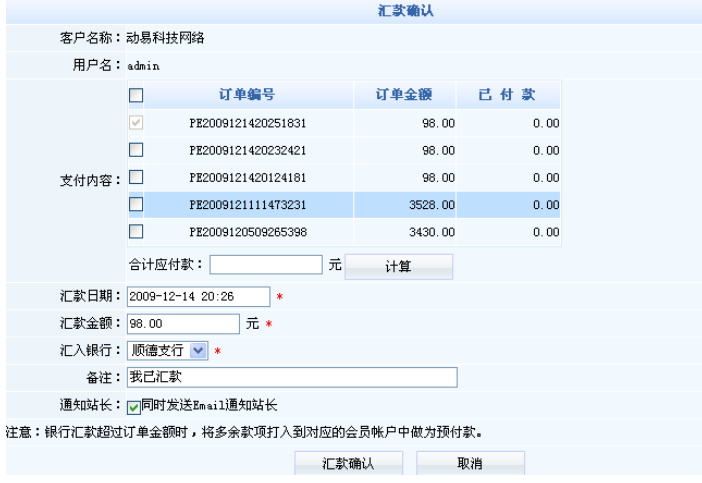Click order number PE2009121420124181

click(248, 178)
